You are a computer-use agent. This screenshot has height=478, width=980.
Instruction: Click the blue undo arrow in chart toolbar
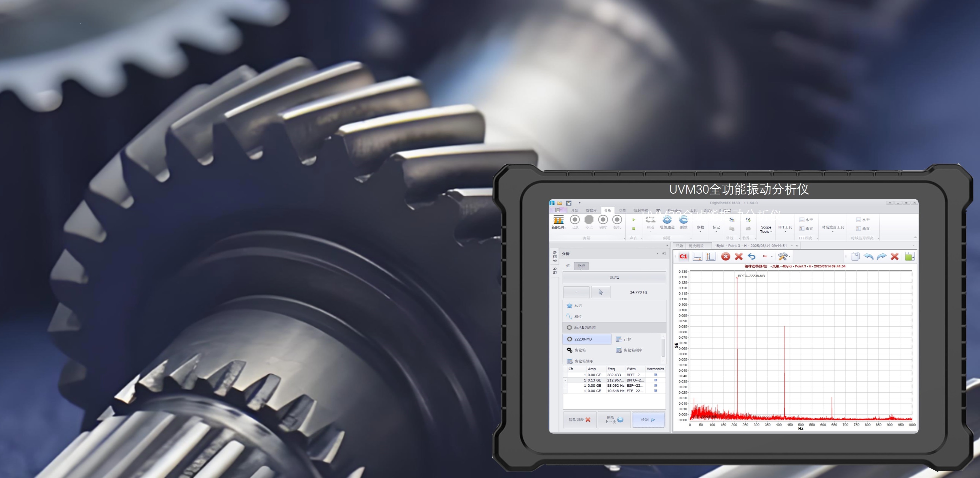tap(751, 257)
